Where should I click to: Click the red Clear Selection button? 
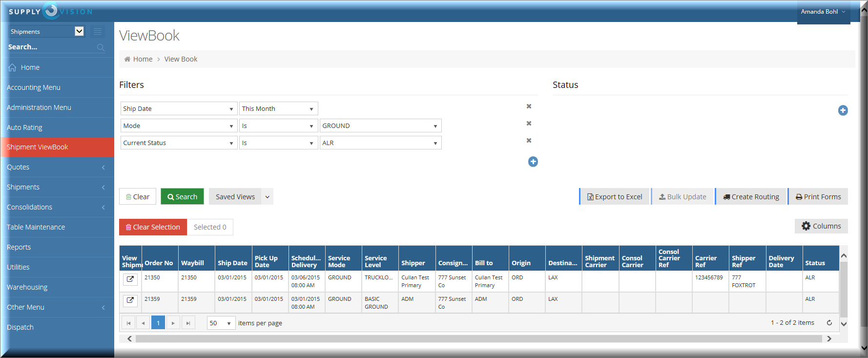(153, 227)
